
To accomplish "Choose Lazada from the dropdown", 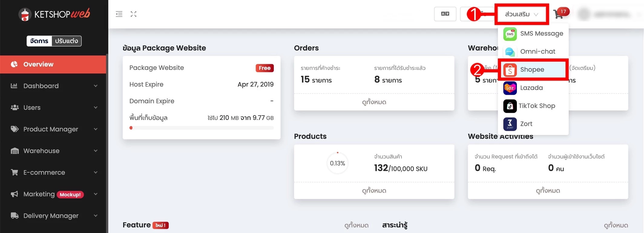I will tap(533, 88).
